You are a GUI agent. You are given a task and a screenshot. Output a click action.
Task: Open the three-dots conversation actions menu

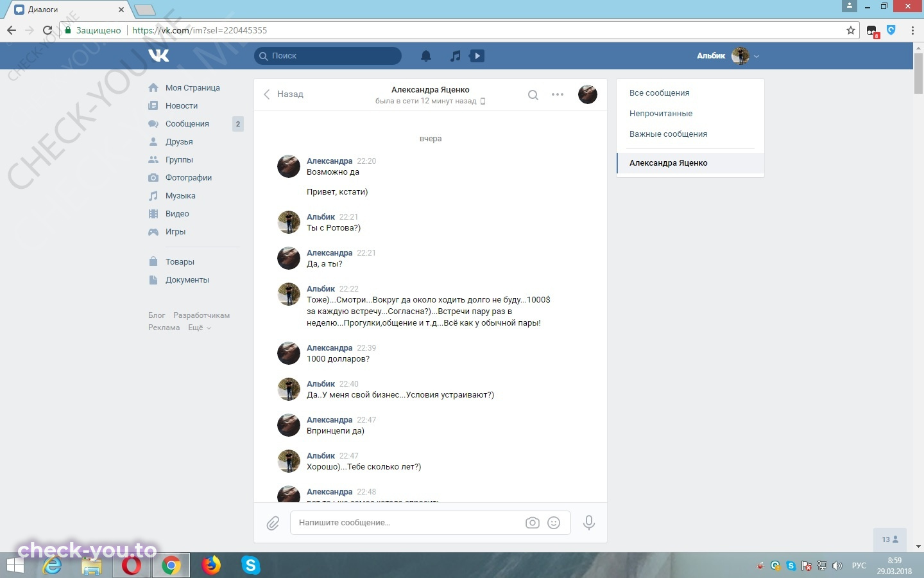coord(558,94)
